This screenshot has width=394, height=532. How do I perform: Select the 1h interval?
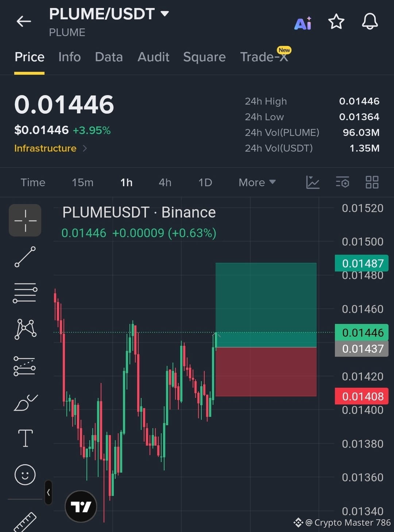point(126,182)
